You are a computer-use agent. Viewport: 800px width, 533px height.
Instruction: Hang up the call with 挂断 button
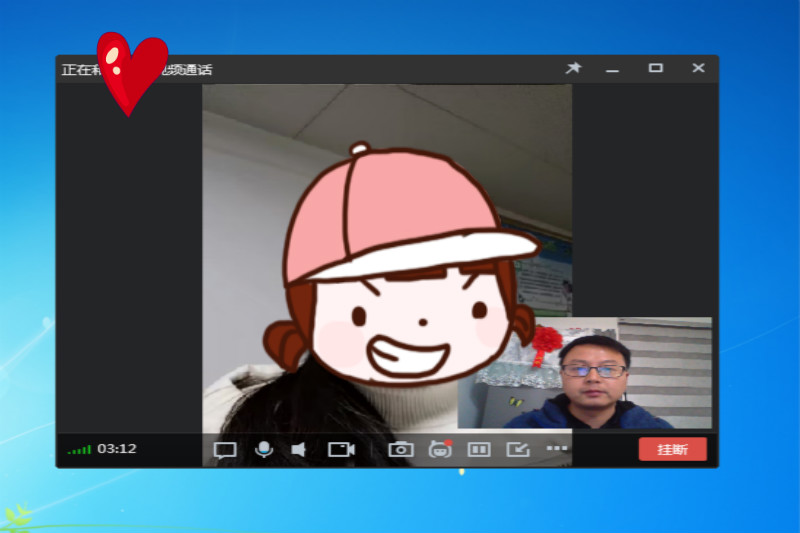(672, 450)
